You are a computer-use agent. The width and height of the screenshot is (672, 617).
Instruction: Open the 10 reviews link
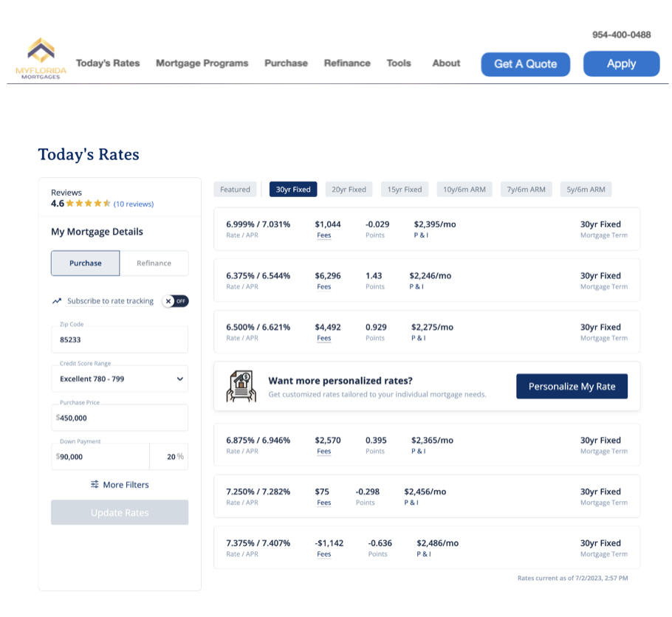[x=134, y=204]
